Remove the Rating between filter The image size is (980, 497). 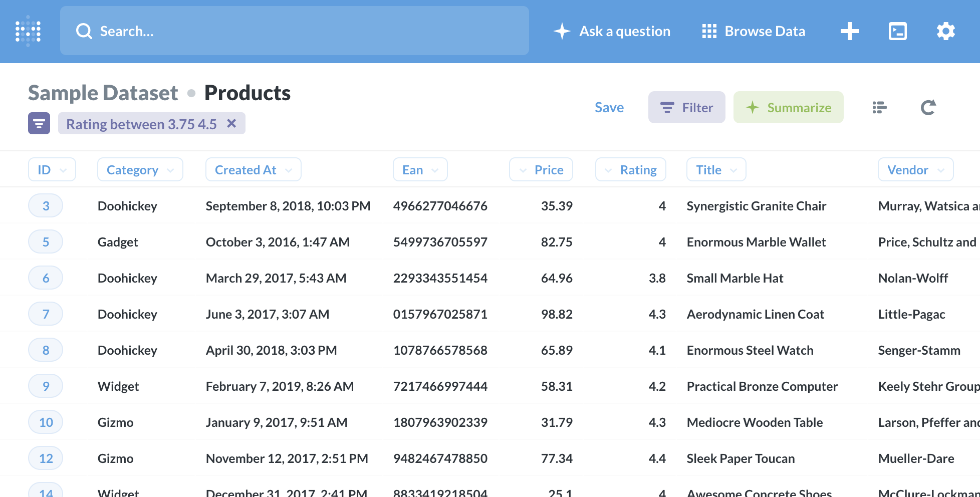[231, 123]
